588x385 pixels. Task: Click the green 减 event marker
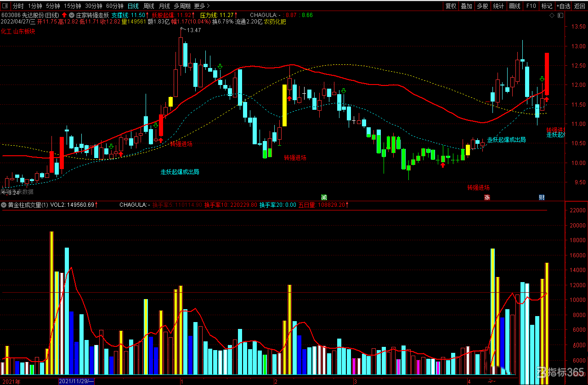324,198
